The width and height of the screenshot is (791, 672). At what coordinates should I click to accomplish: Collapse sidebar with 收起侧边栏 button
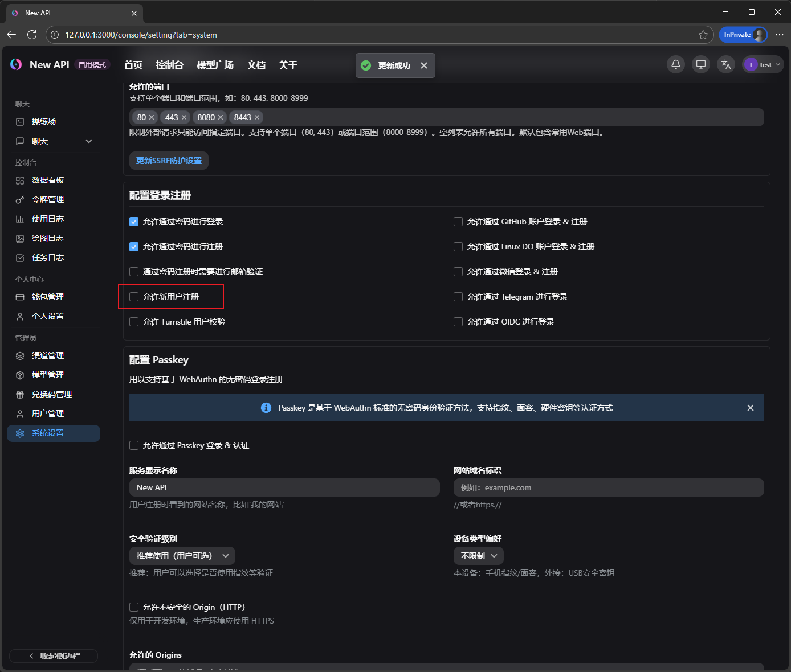click(x=54, y=656)
